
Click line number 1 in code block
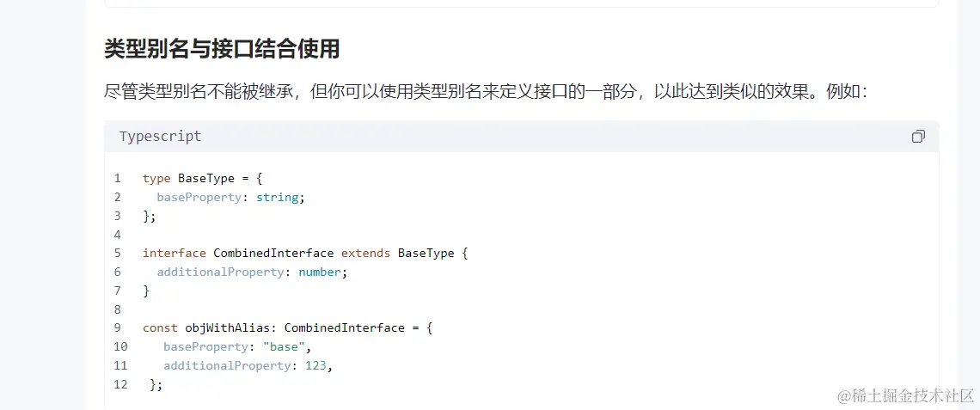(x=118, y=179)
